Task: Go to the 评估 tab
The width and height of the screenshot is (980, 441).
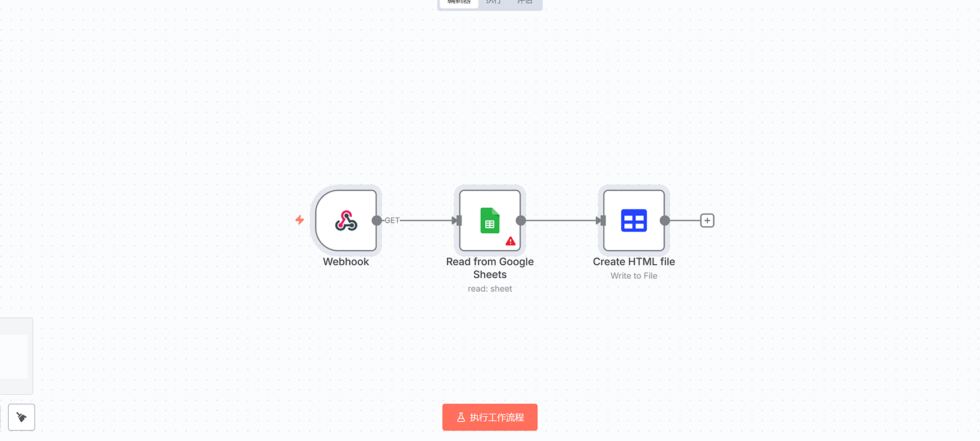Action: (x=525, y=3)
